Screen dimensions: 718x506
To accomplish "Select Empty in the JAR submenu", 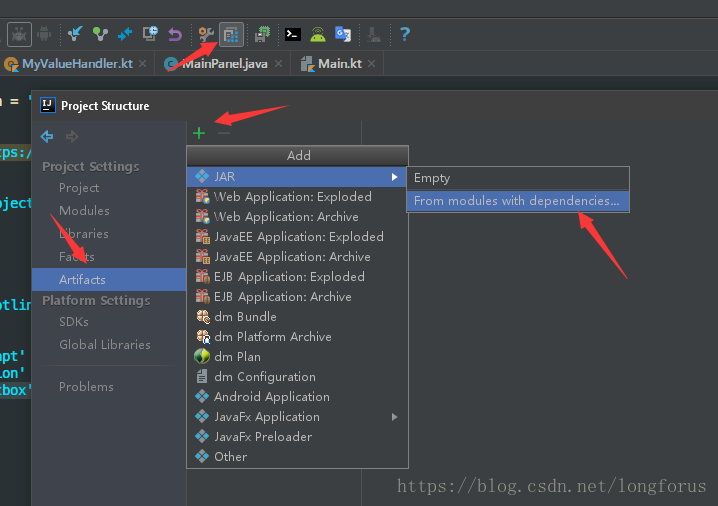I will click(518, 178).
